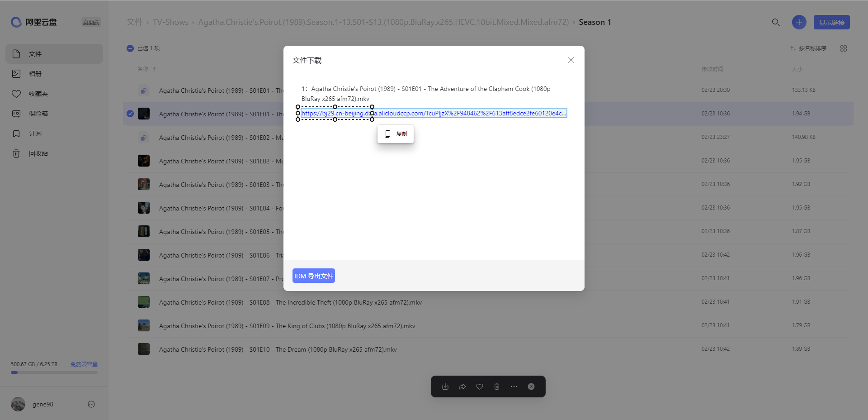Click the selected S01E01 video thumbnail
The image size is (868, 420).
144,114
